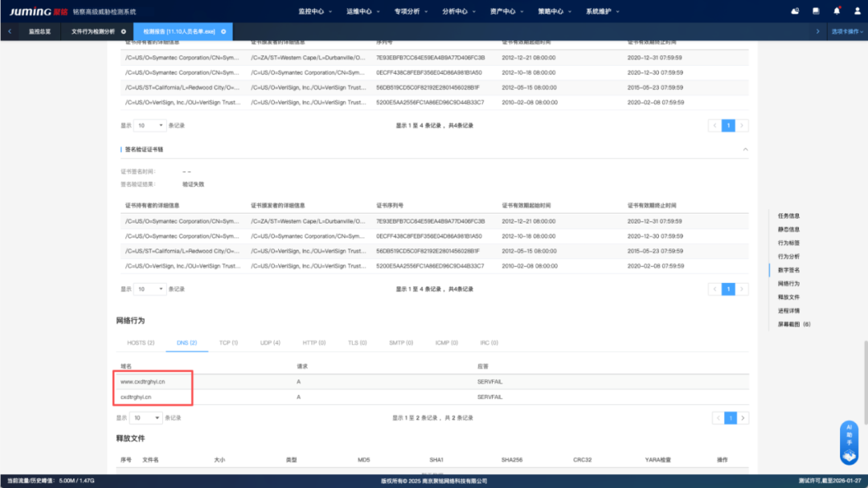The width and height of the screenshot is (868, 488).
Task: Click next page arrow in DNS table
Action: [x=743, y=418]
